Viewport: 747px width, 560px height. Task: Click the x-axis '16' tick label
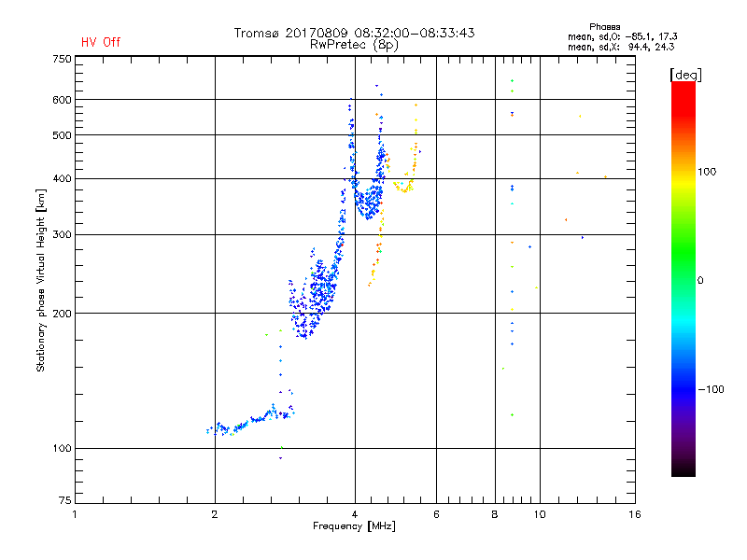[635, 514]
